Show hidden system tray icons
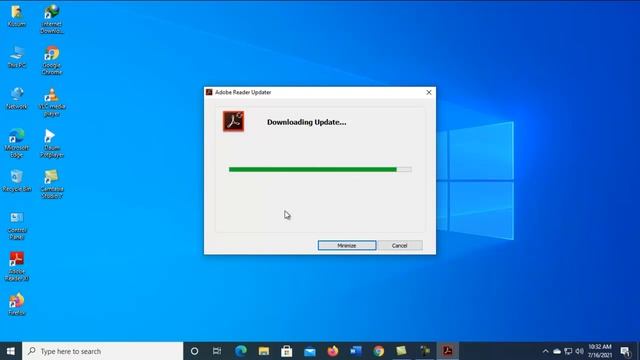 [545, 351]
